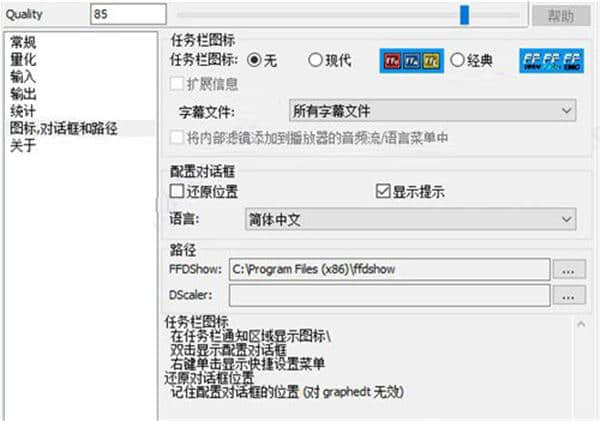This screenshot has width=600, height=421.
Task: Open 关于 page in sidebar
Action: (23, 145)
